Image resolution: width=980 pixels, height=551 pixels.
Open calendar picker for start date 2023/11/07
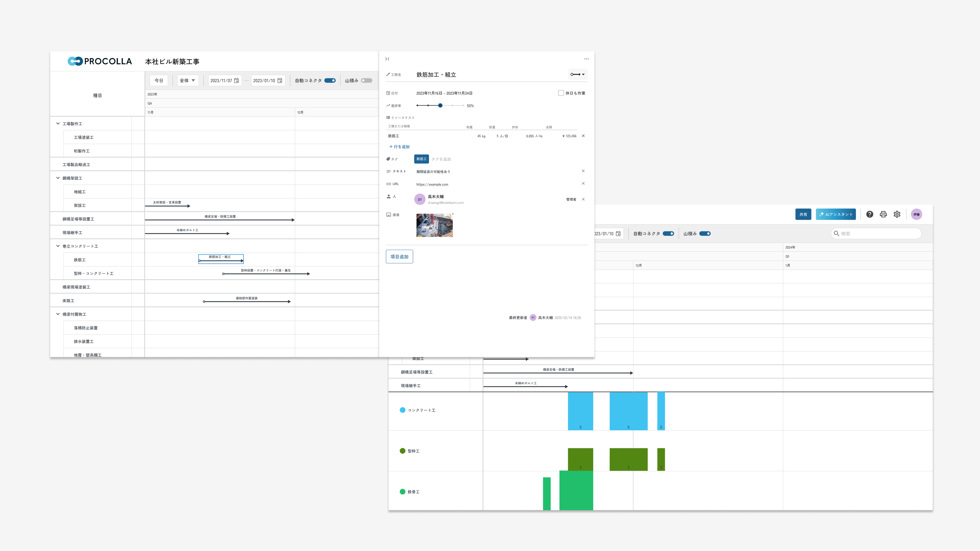click(x=236, y=81)
